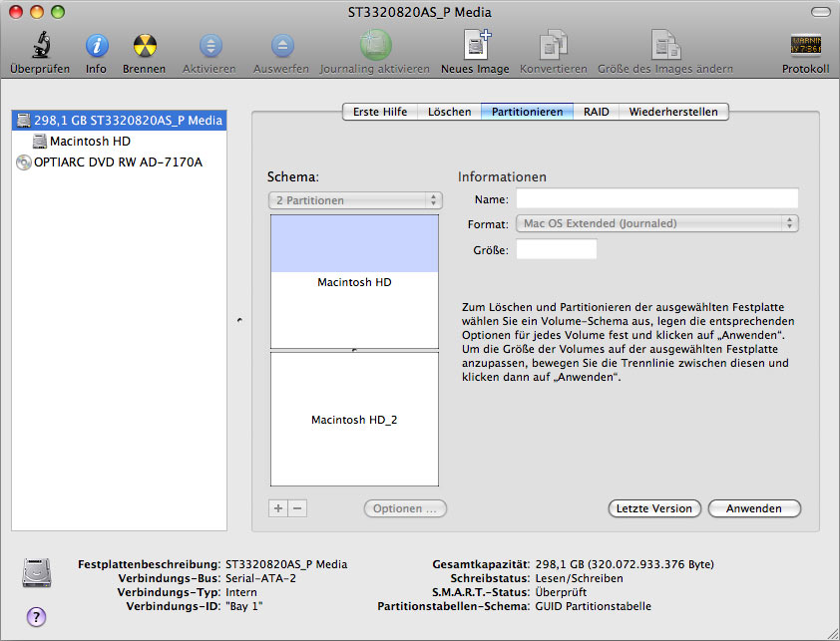Click the divider handle between the two partitions

click(x=354, y=350)
